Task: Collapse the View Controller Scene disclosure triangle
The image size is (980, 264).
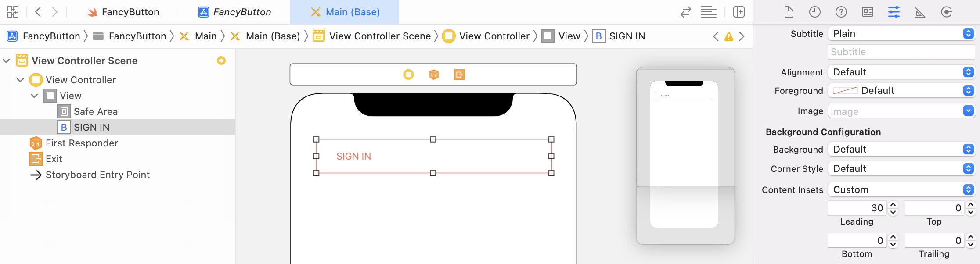Action: (7, 61)
